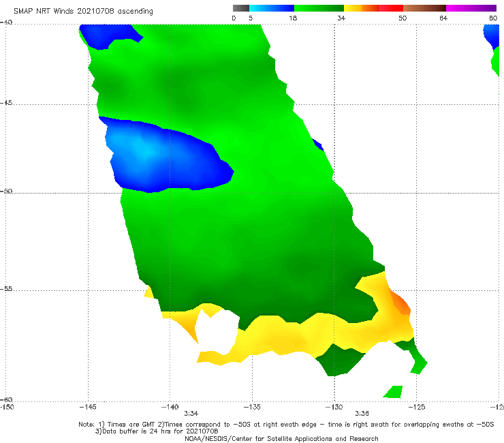Click the longitude axis label '-130'
The height and width of the screenshot is (443, 504).
tap(334, 407)
